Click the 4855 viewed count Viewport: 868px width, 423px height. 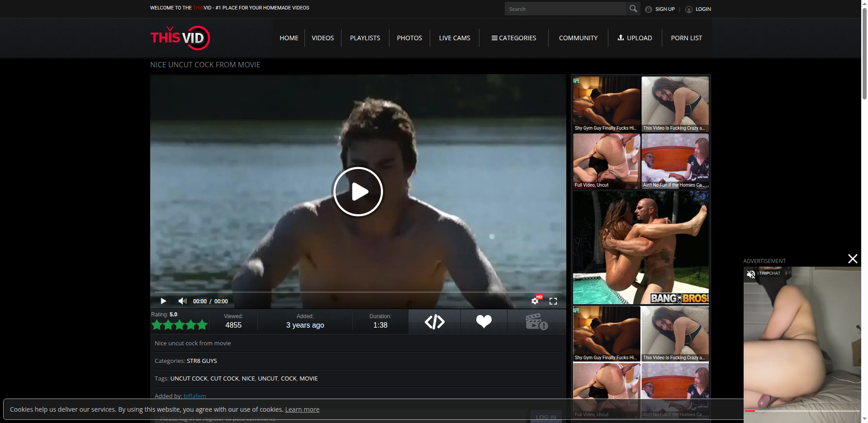(x=233, y=325)
